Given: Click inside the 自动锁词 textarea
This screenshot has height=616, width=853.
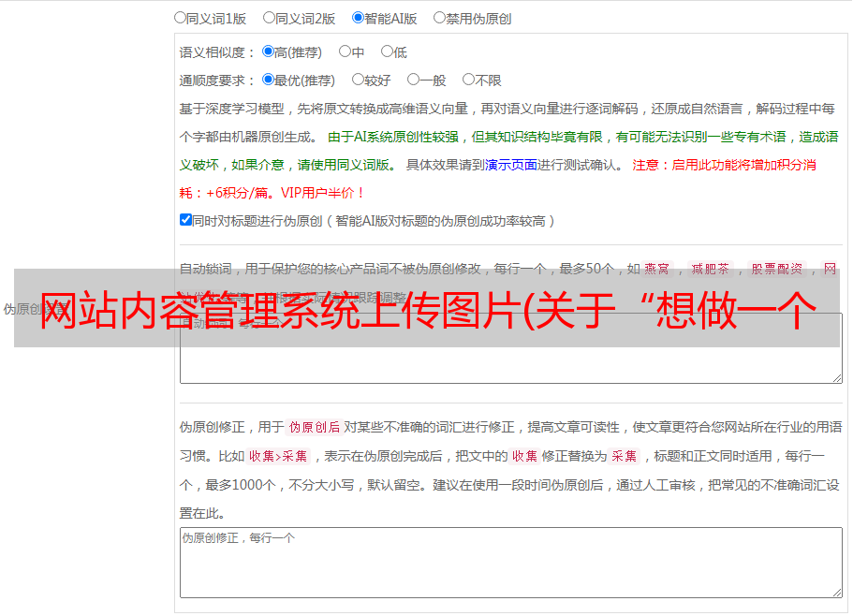Looking at the screenshot, I should tap(511, 348).
